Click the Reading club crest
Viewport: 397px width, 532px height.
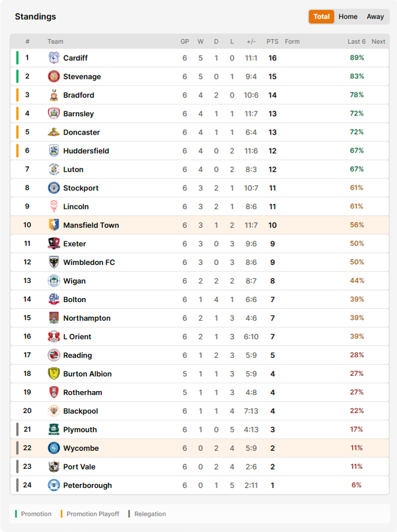(x=53, y=355)
